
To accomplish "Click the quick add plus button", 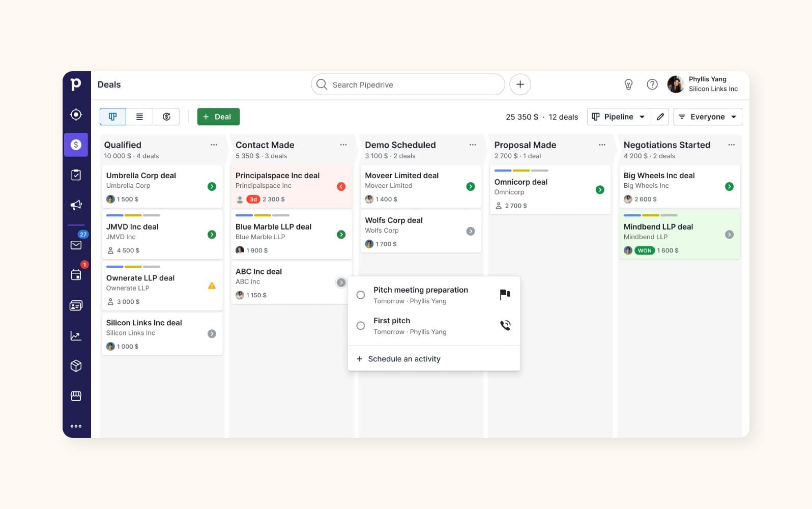I will (520, 84).
